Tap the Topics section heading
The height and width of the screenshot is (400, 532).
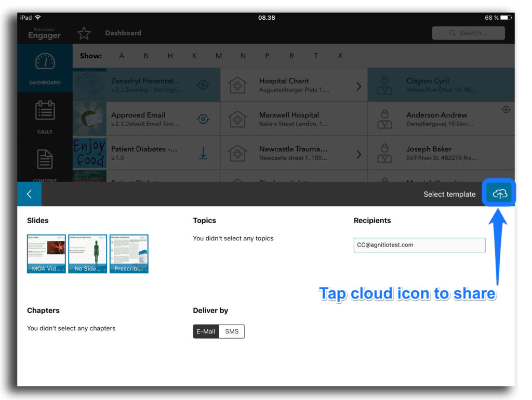[x=204, y=221]
